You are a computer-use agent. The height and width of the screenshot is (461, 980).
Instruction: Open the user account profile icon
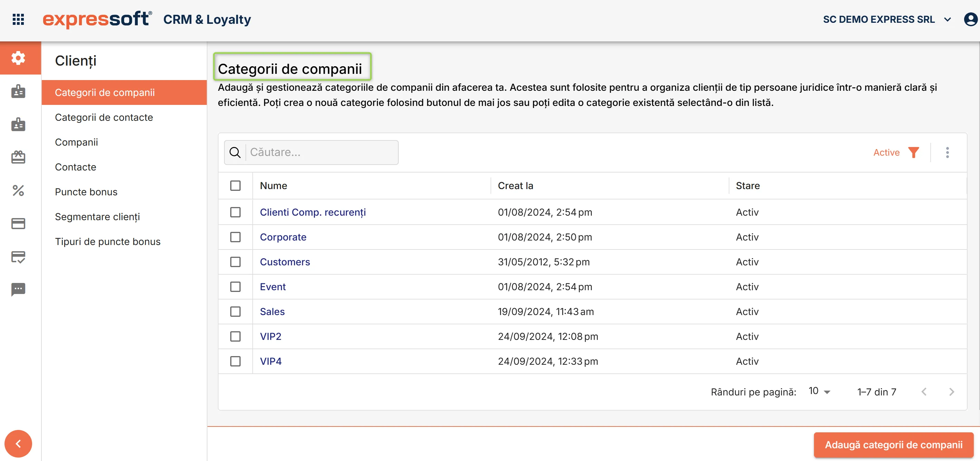click(x=970, y=19)
